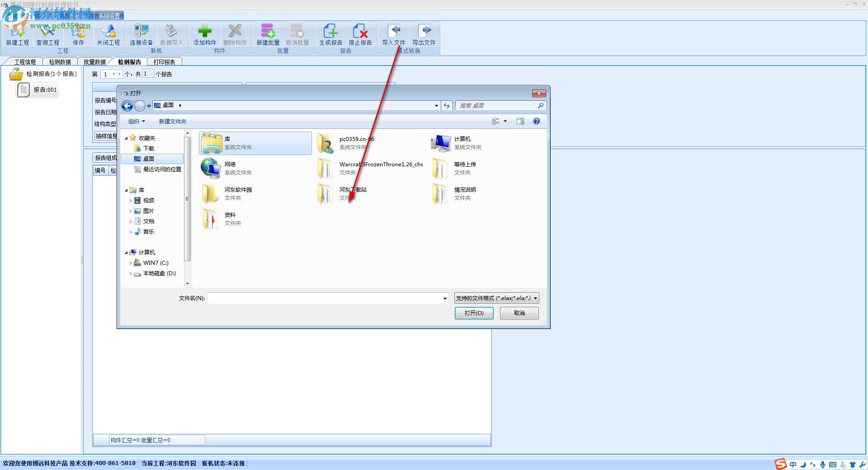The height and width of the screenshot is (470, 868).
Task: Click the 数据导入 toolbar icon
Action: pyautogui.click(x=171, y=35)
